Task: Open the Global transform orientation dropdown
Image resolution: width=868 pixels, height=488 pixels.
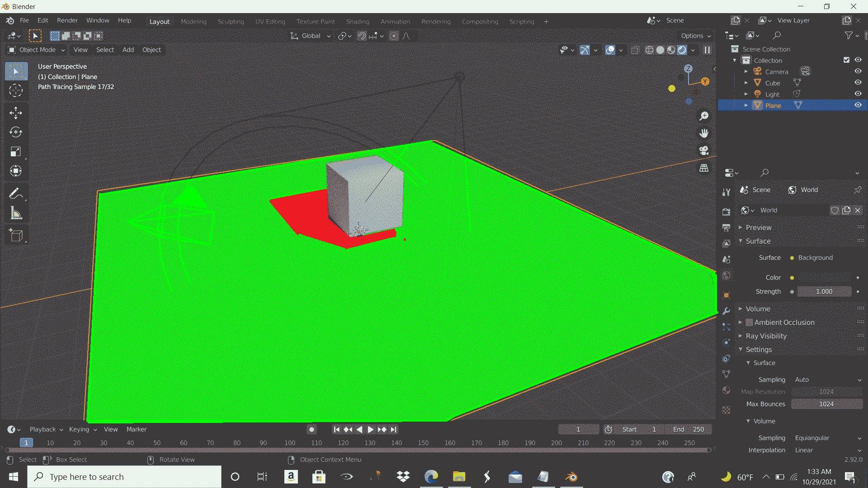Action: [x=311, y=36]
